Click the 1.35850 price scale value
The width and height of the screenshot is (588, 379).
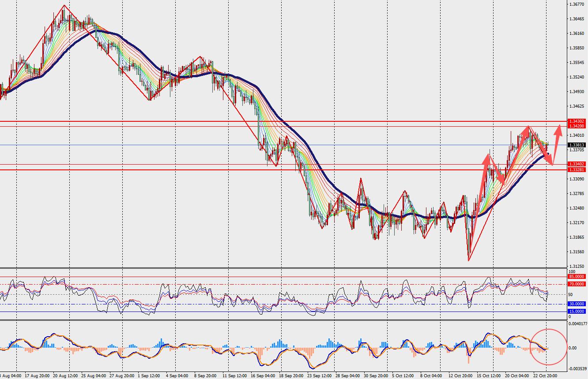(x=577, y=48)
